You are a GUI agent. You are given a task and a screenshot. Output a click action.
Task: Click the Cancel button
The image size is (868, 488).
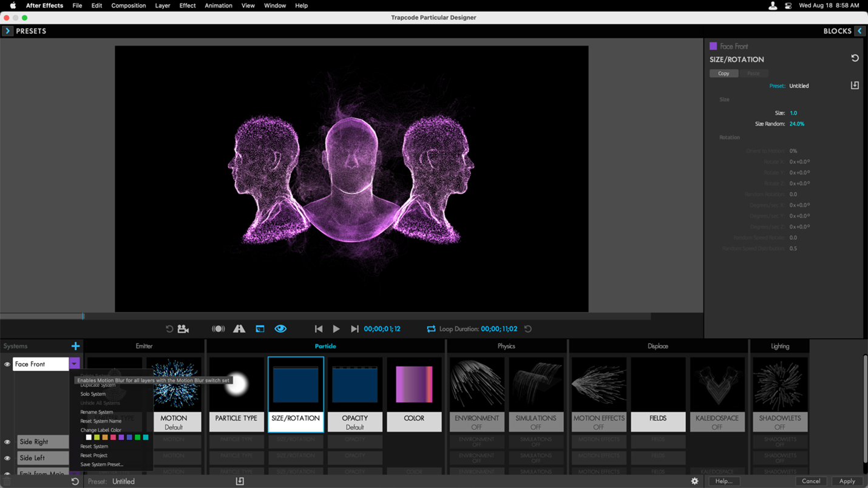[811, 481]
